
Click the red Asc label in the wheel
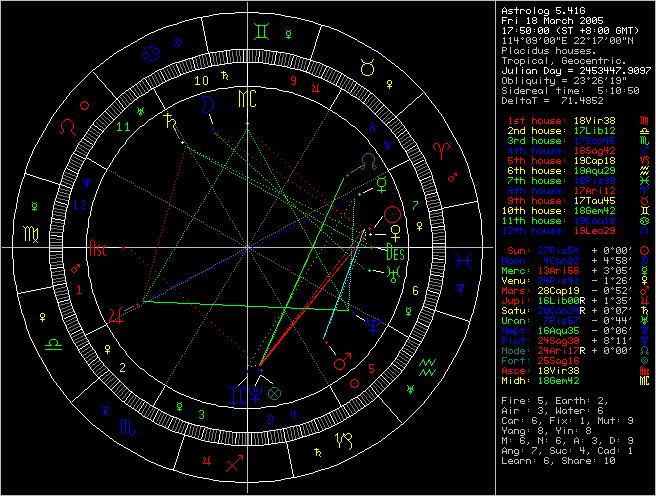(98, 247)
